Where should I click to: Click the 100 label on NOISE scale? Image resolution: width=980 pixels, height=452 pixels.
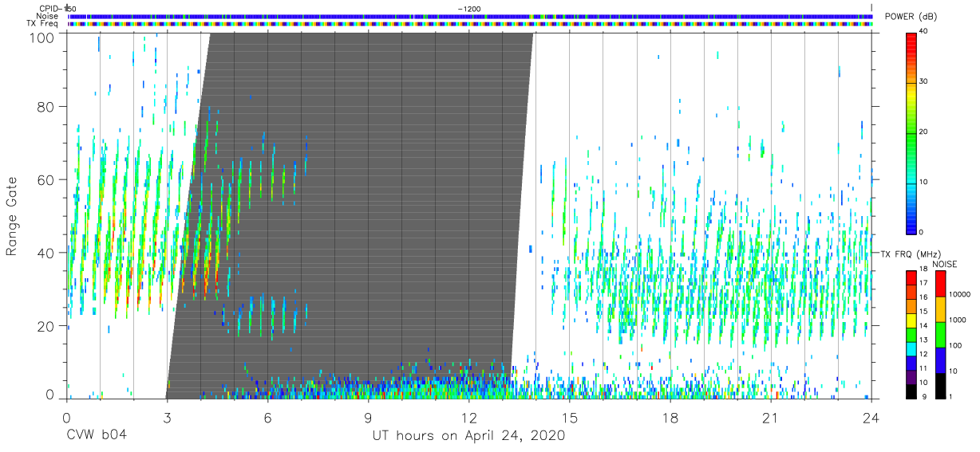click(x=955, y=345)
